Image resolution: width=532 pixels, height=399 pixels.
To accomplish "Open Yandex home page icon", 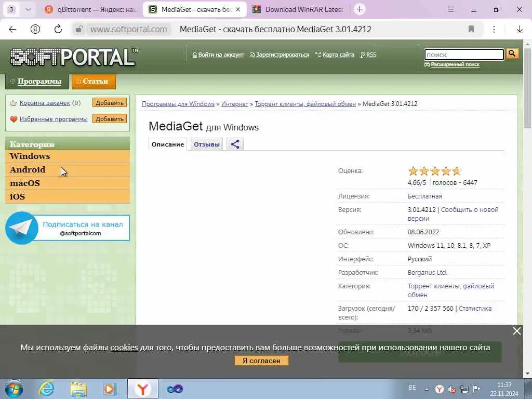I will click(x=35, y=30).
